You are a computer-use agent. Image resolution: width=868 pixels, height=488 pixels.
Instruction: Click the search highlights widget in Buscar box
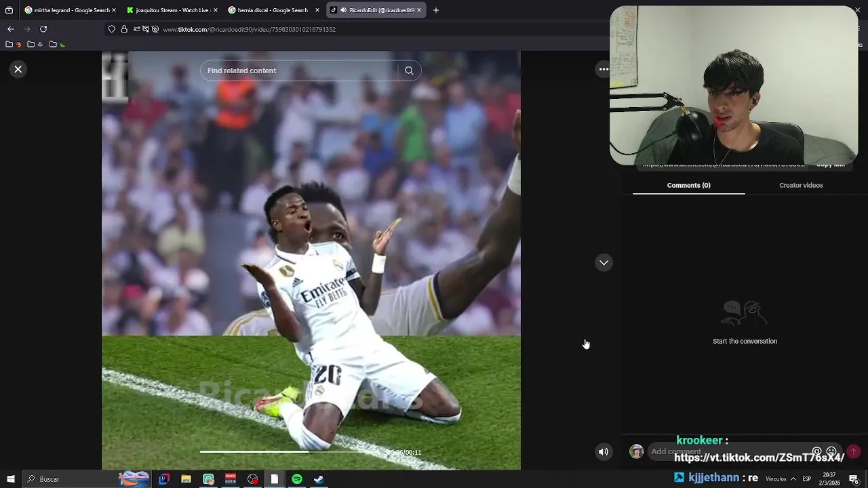(x=134, y=479)
